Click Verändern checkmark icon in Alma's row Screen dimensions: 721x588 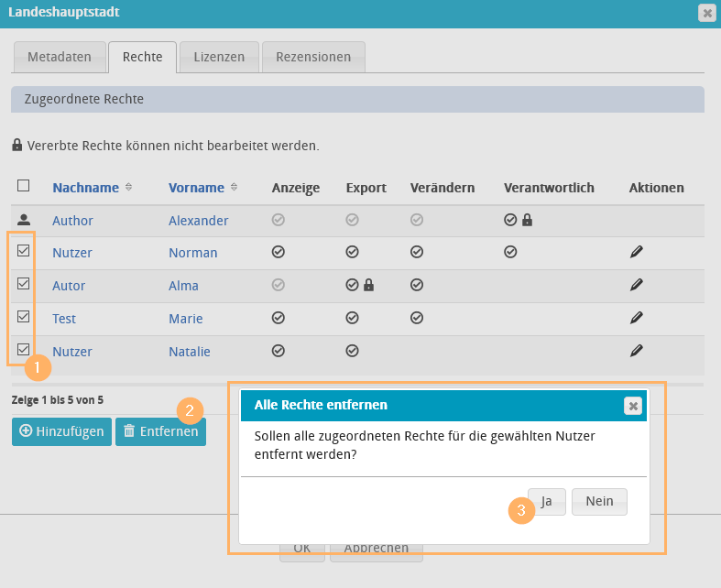tap(417, 285)
